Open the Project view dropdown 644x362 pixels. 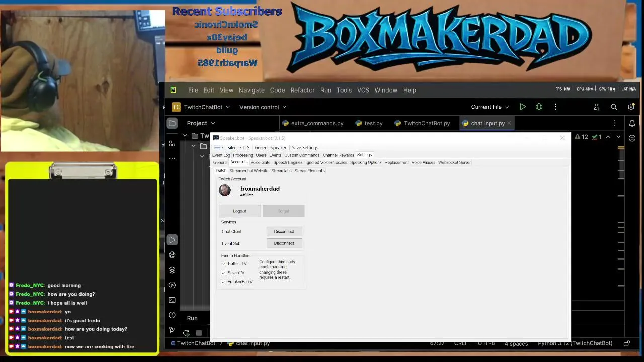coord(201,123)
